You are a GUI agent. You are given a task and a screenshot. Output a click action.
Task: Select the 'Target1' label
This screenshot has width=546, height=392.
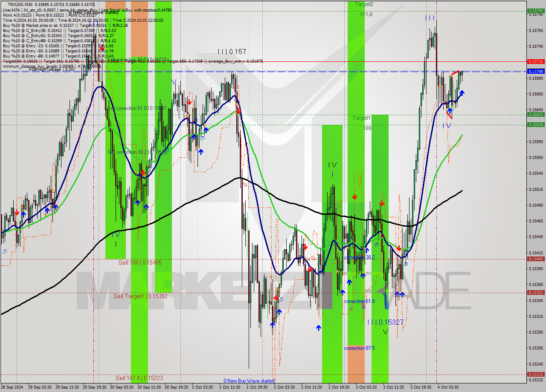361,118
